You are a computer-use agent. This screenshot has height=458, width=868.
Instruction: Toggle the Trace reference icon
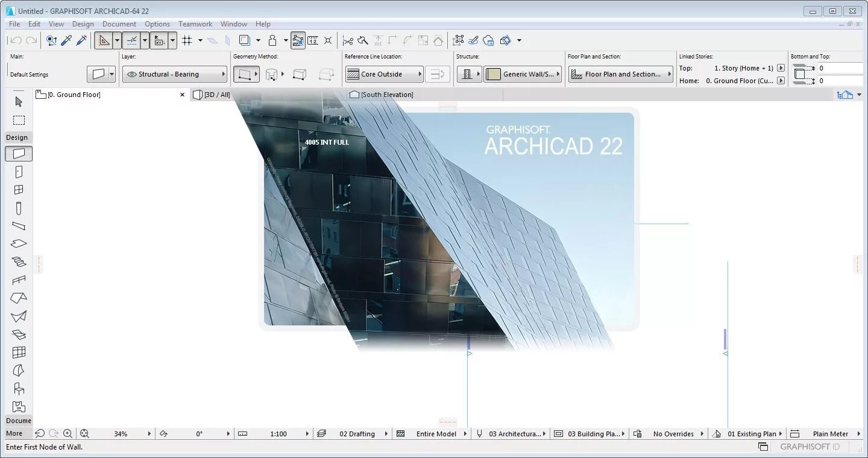point(244,40)
